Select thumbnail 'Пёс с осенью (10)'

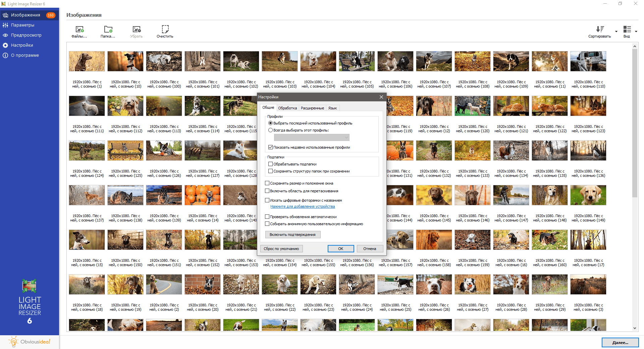(125, 61)
